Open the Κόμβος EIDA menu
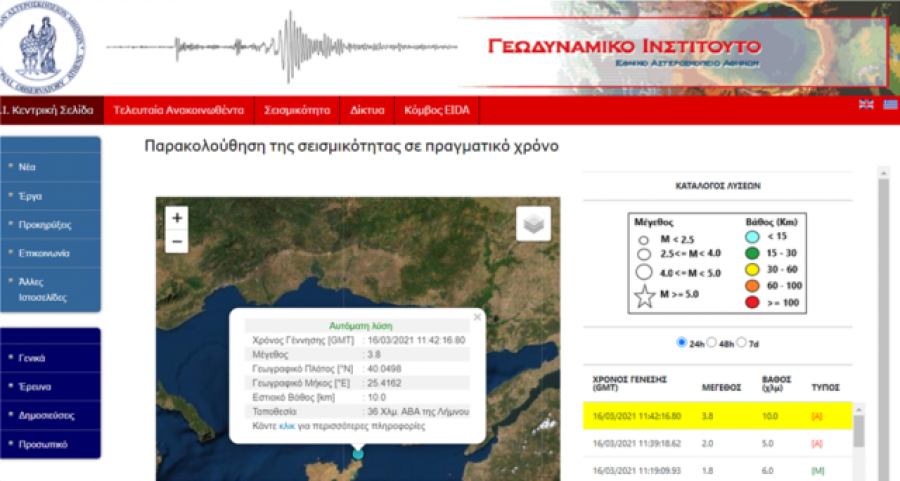The height and width of the screenshot is (481, 900). point(437,110)
